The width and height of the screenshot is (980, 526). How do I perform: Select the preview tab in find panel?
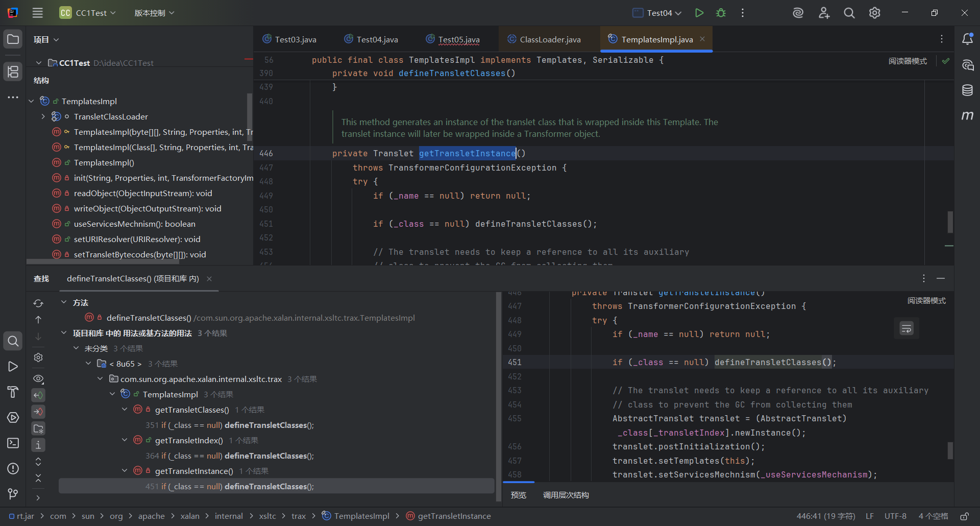pos(519,495)
